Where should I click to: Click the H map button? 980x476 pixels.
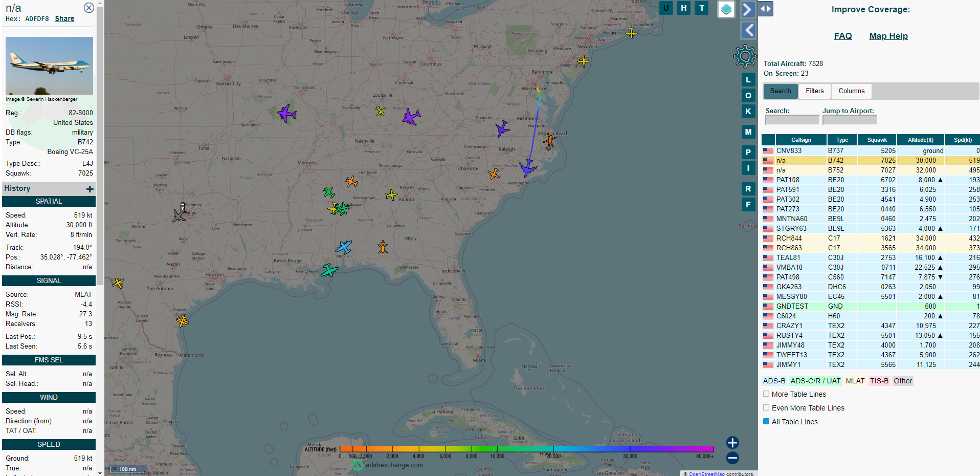coord(684,8)
